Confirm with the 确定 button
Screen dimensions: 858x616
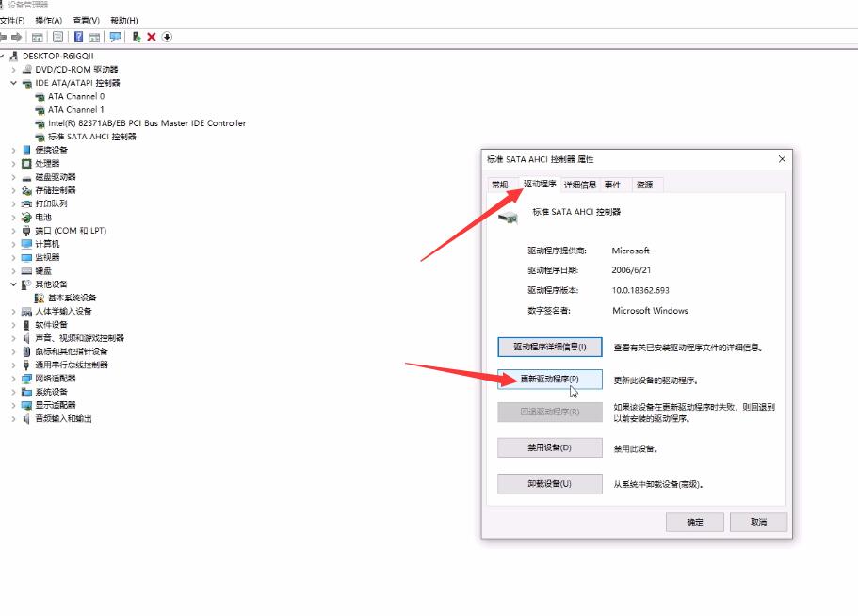pyautogui.click(x=695, y=522)
